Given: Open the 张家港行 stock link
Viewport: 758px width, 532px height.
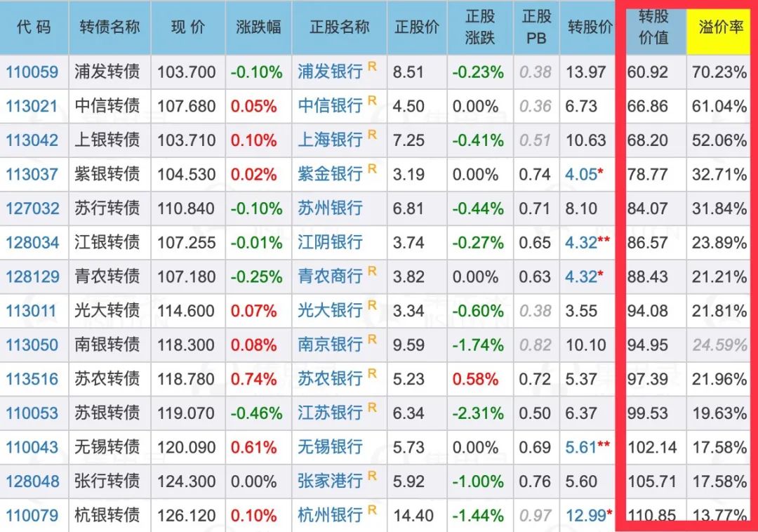Looking at the screenshot, I should [x=330, y=481].
